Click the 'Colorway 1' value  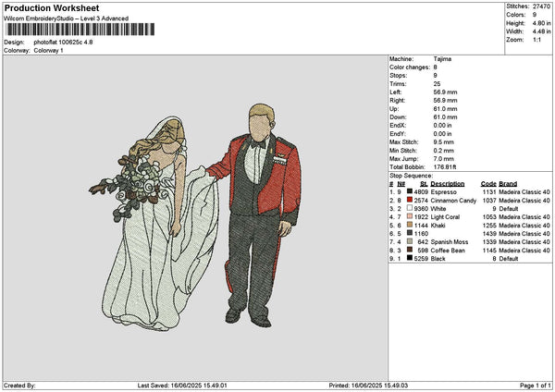tap(48, 51)
